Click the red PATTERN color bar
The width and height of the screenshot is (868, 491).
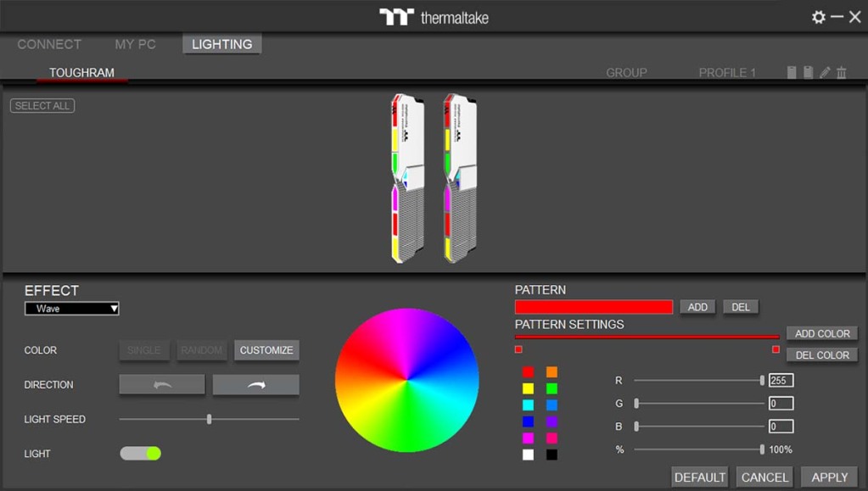tap(593, 307)
